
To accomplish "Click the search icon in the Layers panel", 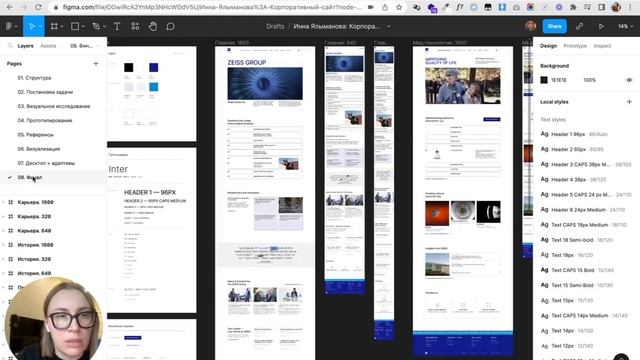I will pos(10,46).
